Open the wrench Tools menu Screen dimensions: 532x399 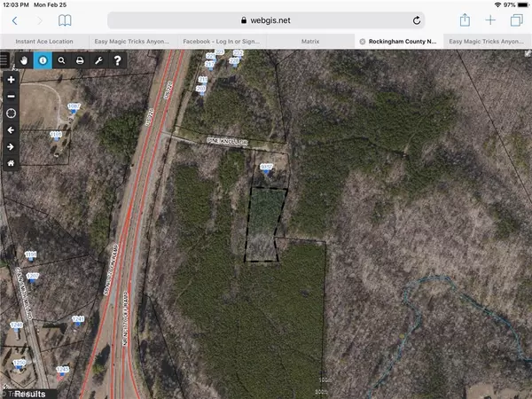(98, 60)
